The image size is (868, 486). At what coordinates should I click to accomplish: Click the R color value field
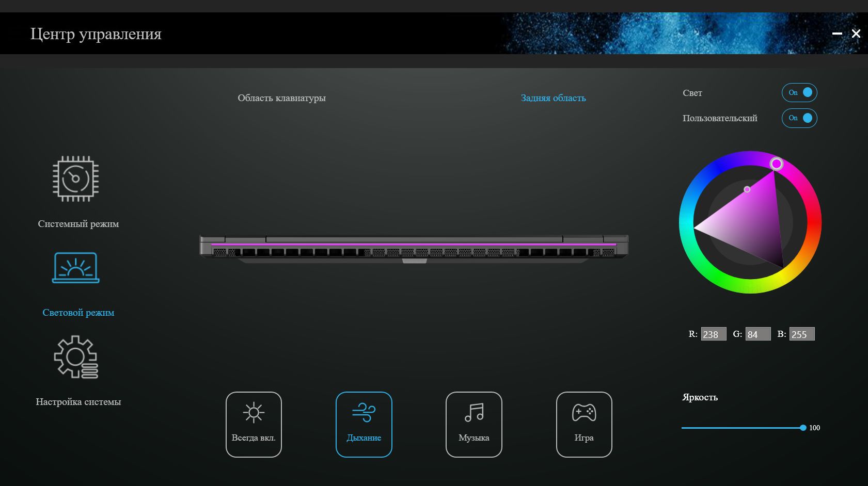(714, 334)
